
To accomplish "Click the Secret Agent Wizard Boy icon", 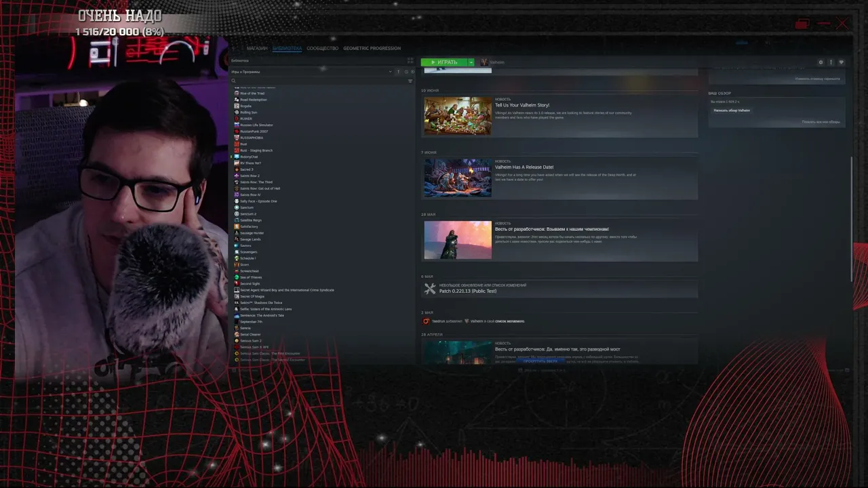I will [237, 290].
